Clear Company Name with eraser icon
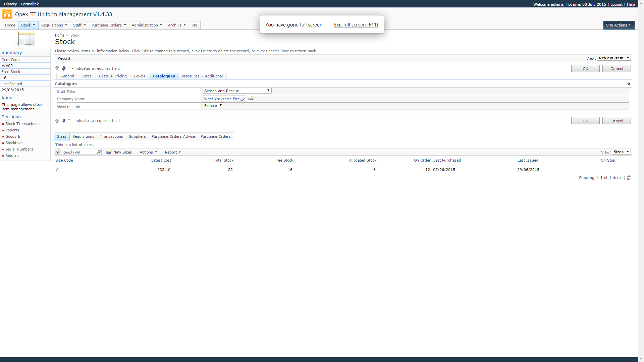Image resolution: width=644 pixels, height=362 pixels. point(243,99)
